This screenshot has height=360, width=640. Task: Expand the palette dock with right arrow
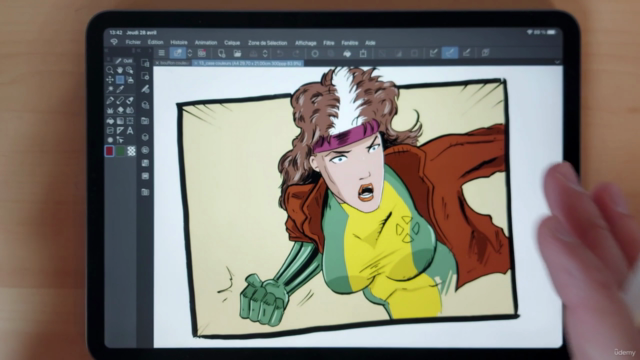(x=150, y=51)
